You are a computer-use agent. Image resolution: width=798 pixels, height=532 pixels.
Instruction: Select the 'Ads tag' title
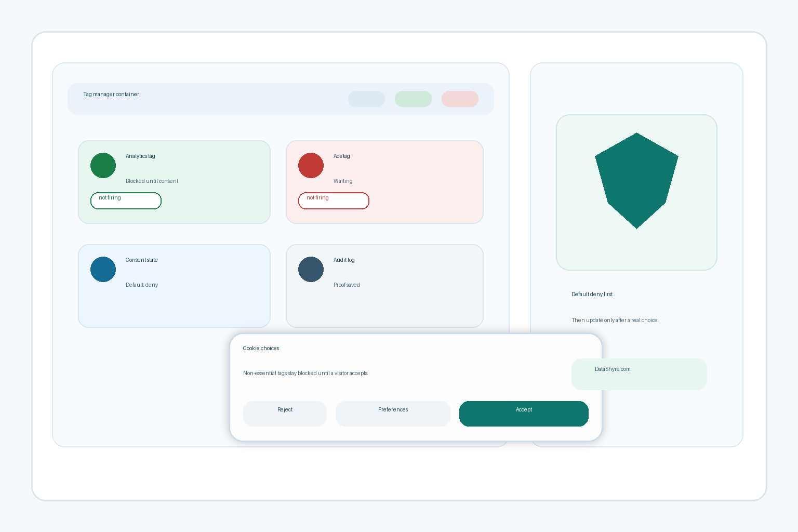[x=342, y=156]
